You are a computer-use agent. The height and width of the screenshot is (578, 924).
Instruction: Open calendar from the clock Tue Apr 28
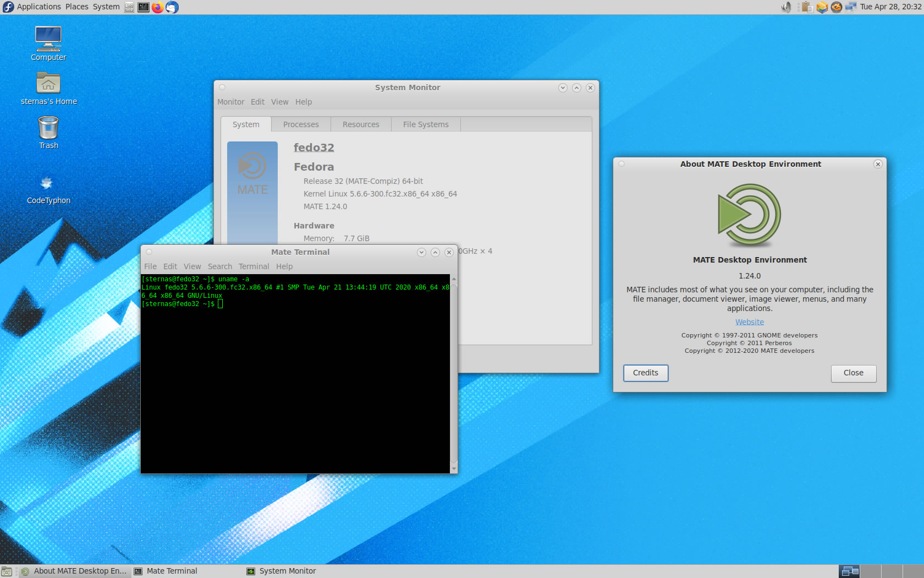pyautogui.click(x=890, y=7)
